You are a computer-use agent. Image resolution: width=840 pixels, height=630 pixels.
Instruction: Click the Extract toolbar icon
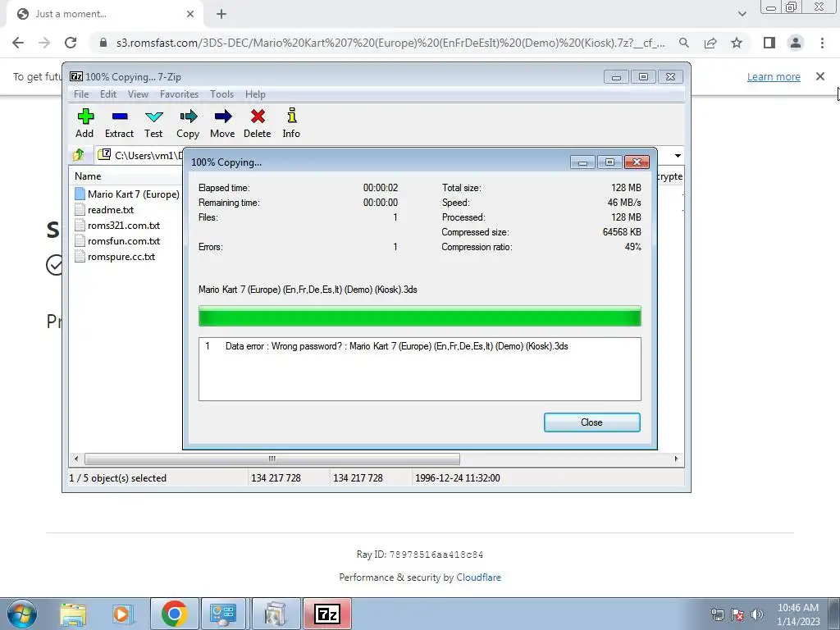click(x=119, y=123)
